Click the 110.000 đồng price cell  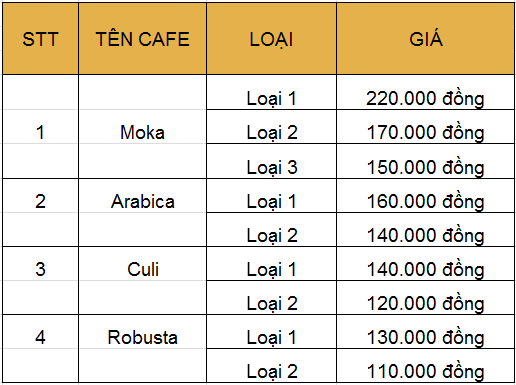(x=425, y=366)
